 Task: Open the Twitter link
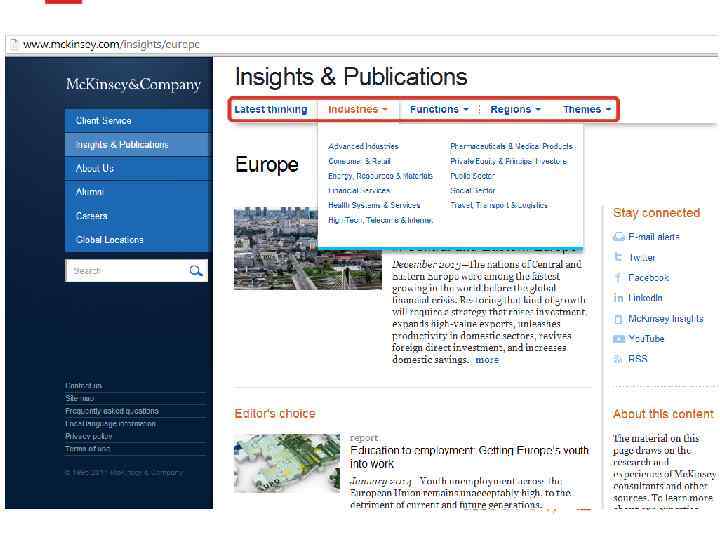[641, 258]
